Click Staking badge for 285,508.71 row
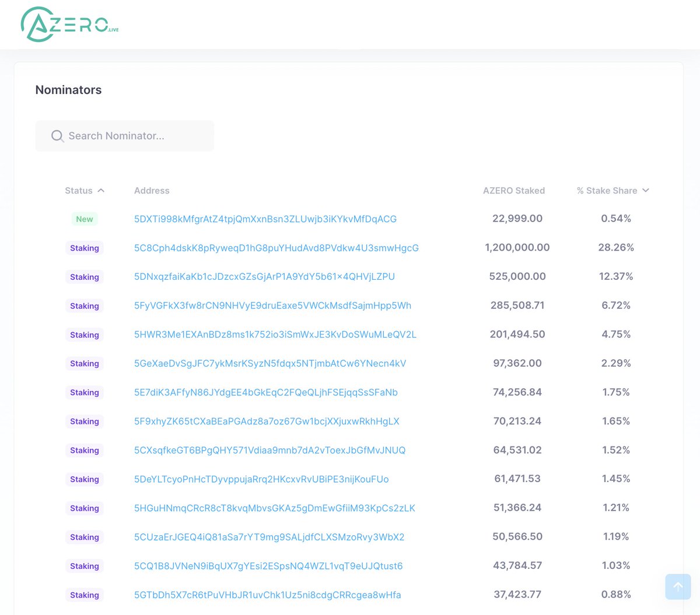The height and width of the screenshot is (615, 700). coord(85,305)
